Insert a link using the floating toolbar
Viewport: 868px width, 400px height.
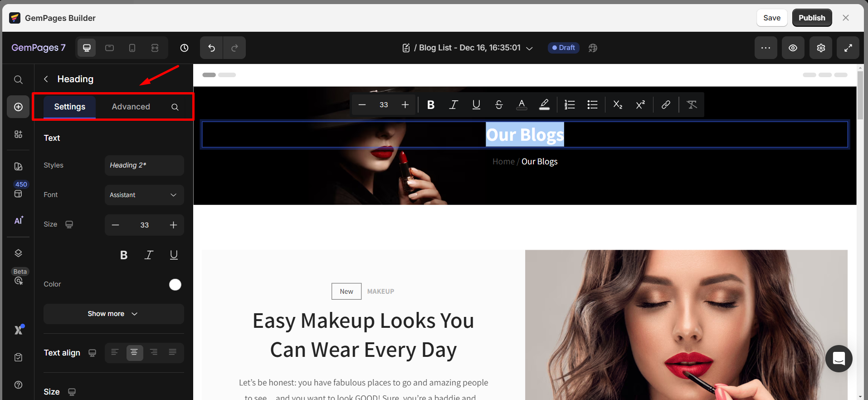tap(665, 105)
